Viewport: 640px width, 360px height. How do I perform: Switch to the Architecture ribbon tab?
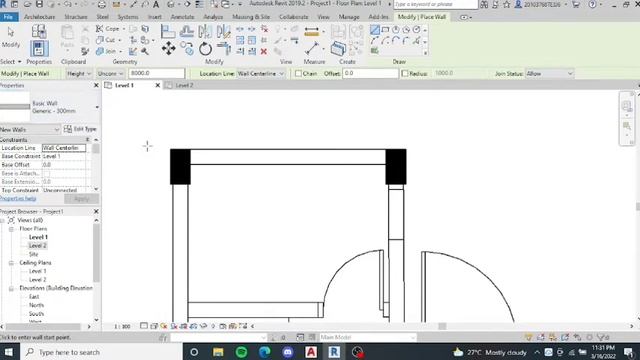pyautogui.click(x=39, y=17)
